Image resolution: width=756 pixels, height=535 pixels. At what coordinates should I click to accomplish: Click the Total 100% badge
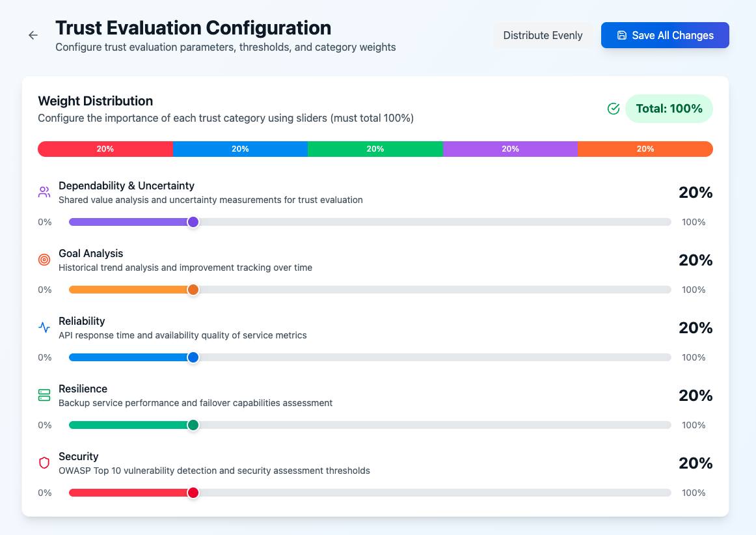pos(669,109)
